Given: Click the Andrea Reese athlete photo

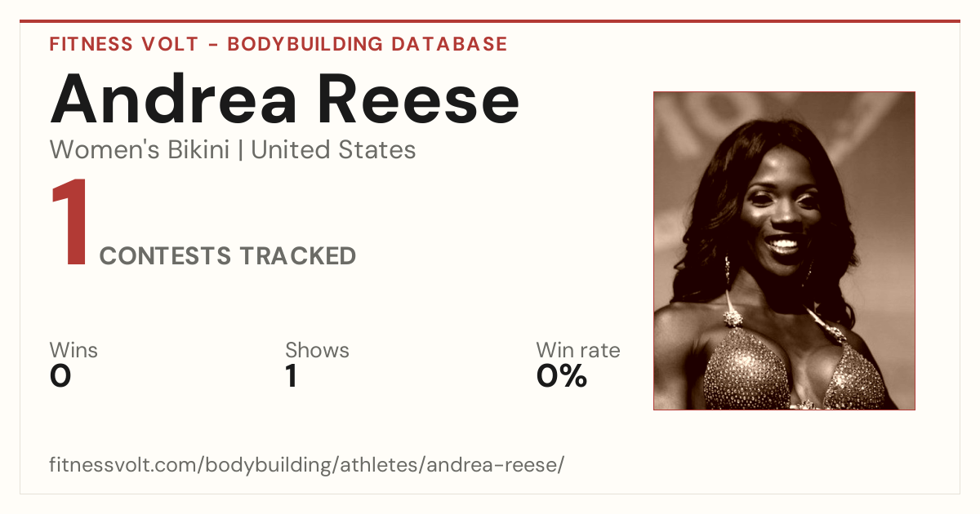Looking at the screenshot, I should [784, 250].
